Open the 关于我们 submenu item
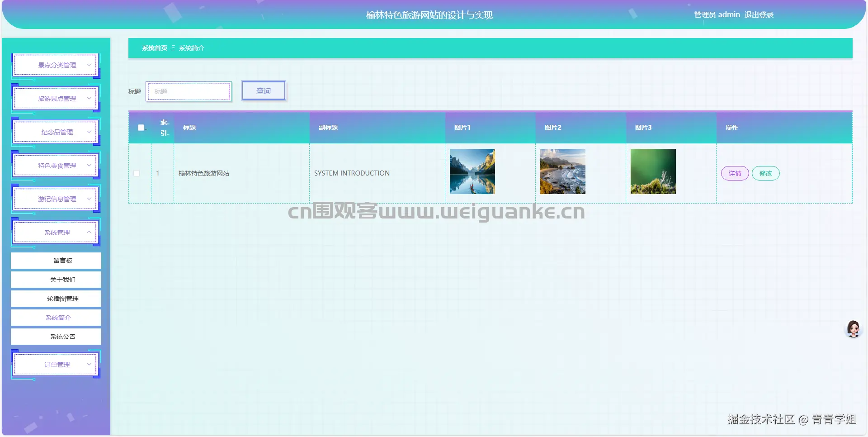Screen dimensions: 868x437 click(56, 280)
